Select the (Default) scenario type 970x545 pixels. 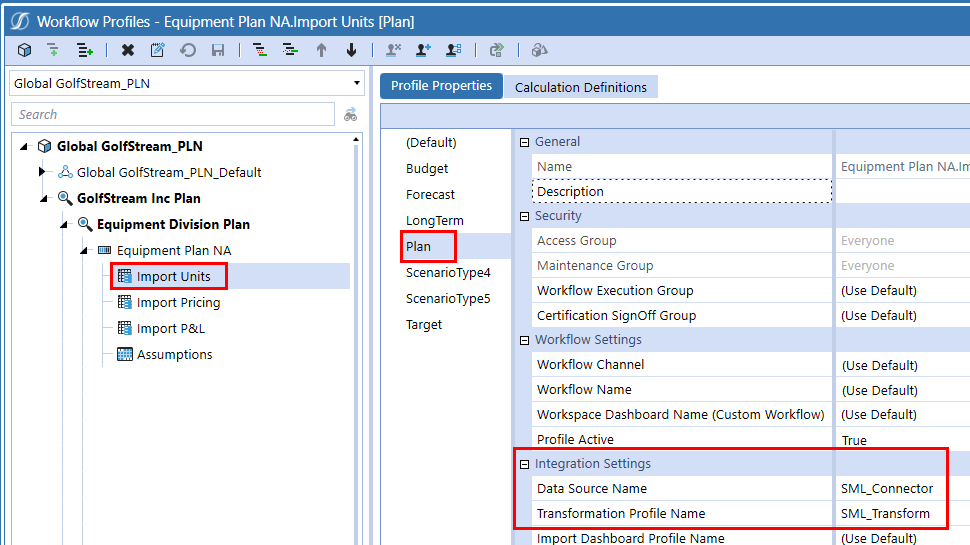point(431,142)
